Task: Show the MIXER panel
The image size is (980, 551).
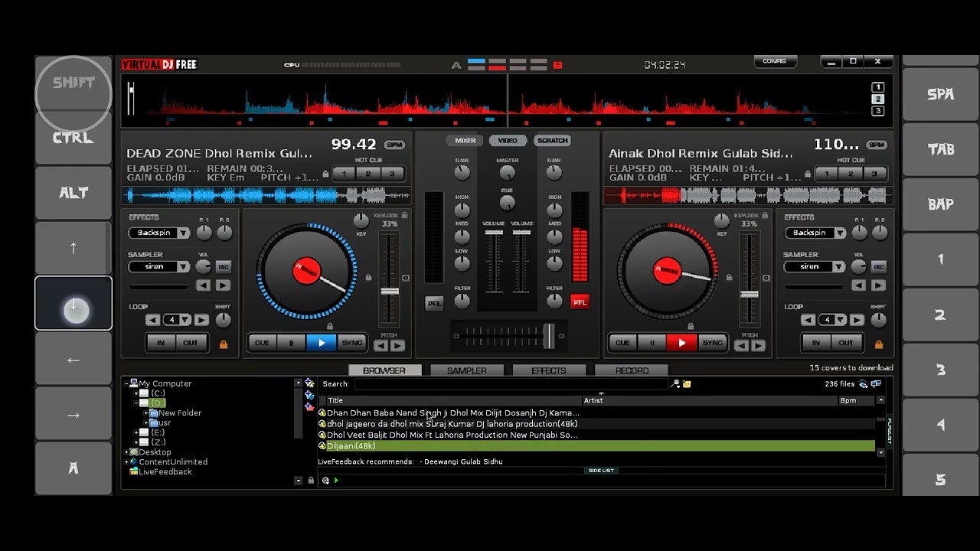Action: point(465,141)
